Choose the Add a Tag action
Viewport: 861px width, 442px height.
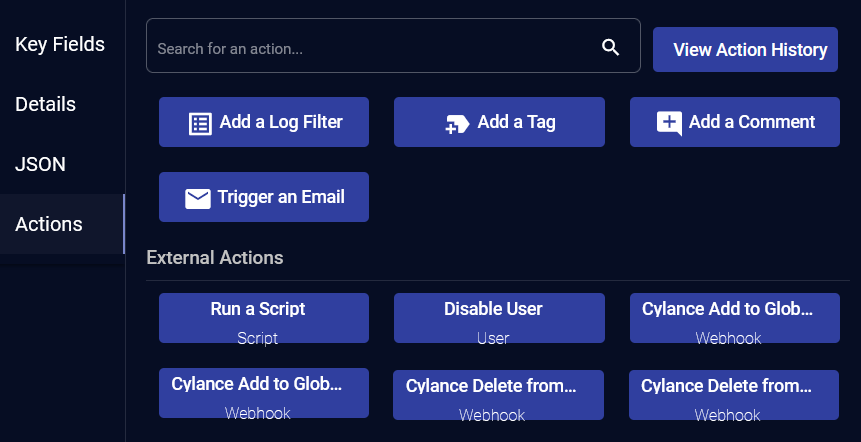tap(499, 122)
